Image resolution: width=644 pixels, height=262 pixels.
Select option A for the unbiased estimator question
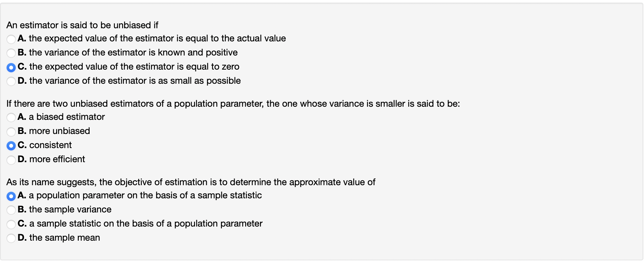(x=11, y=39)
